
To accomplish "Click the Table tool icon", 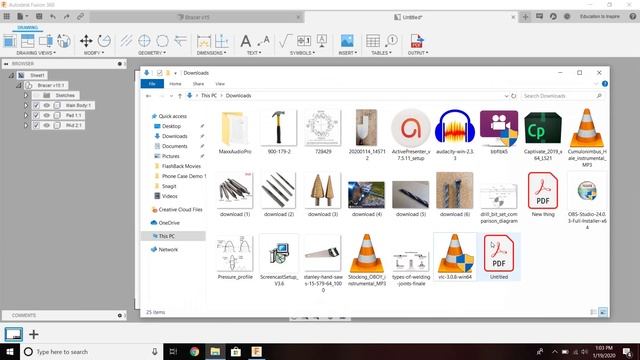I will (x=373, y=41).
